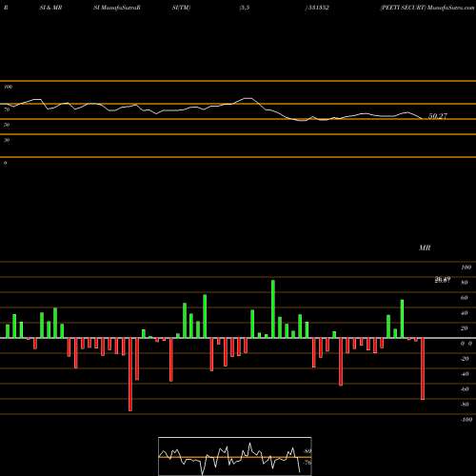Click the last red MR bar at right
This screenshot has height=476, width=476.
coord(423,369)
